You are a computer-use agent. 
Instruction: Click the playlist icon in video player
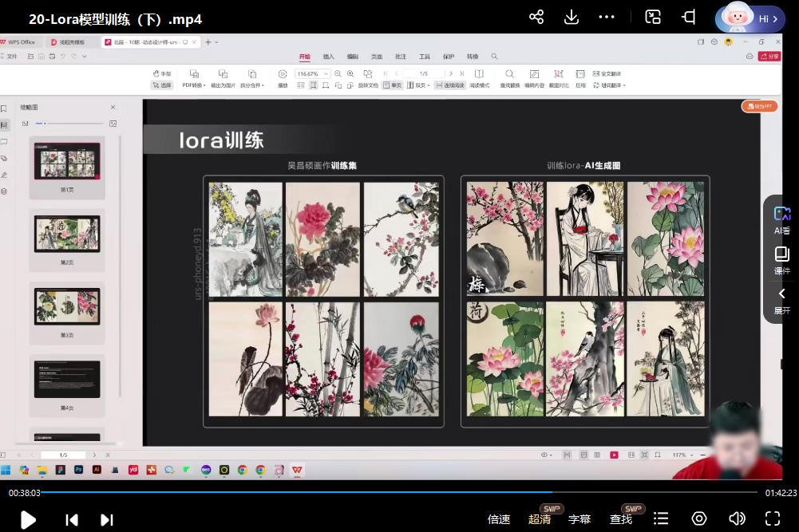pos(661,519)
